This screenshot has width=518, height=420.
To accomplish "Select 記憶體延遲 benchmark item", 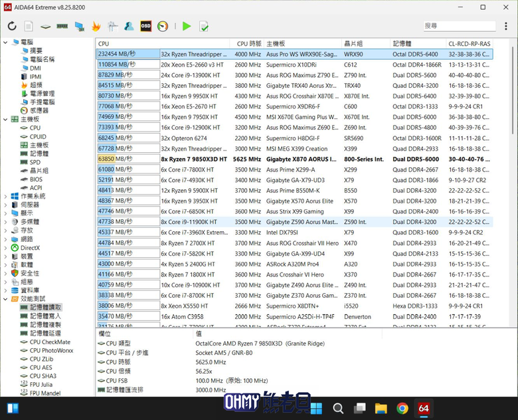I will point(46,334).
